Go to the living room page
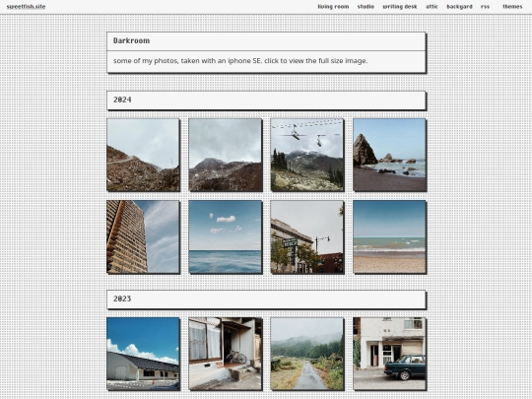Viewport: 532px width, 399px height. point(333,7)
